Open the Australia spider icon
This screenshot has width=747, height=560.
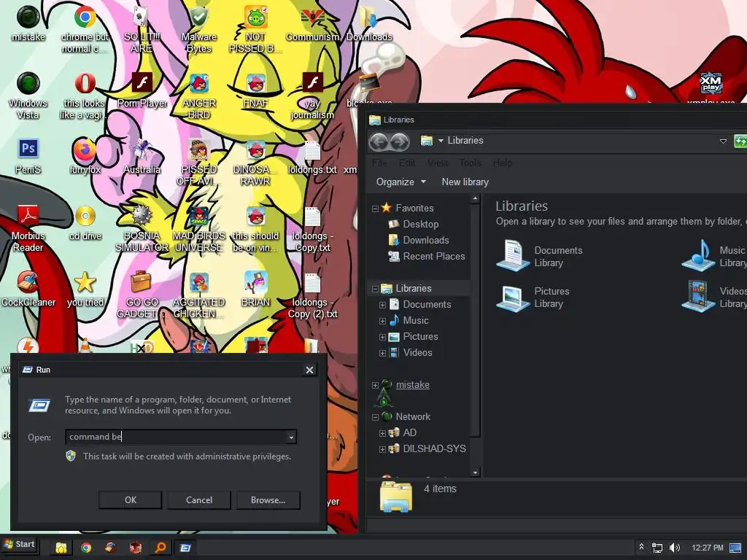pyautogui.click(x=142, y=156)
